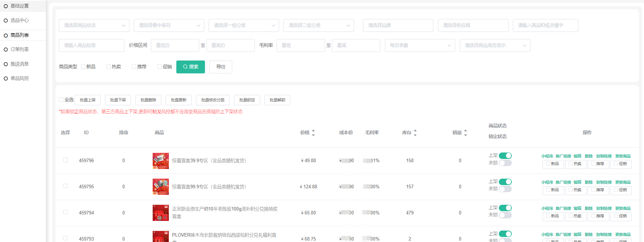Open product image of item 459794
Viewport: 644px width, 242px height.
click(x=161, y=213)
